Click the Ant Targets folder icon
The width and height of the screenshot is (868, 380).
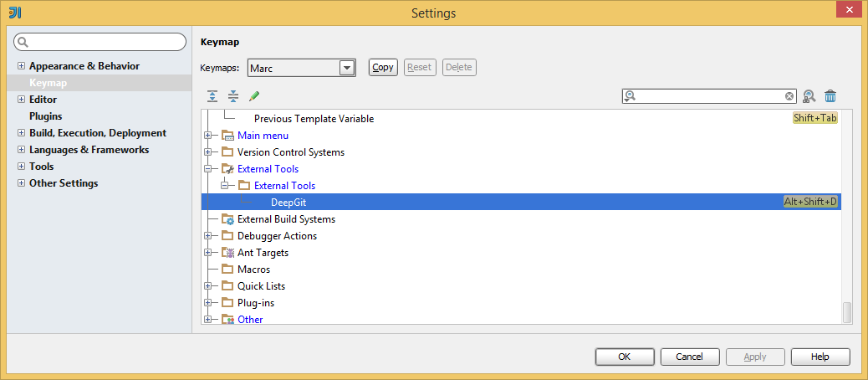227,253
